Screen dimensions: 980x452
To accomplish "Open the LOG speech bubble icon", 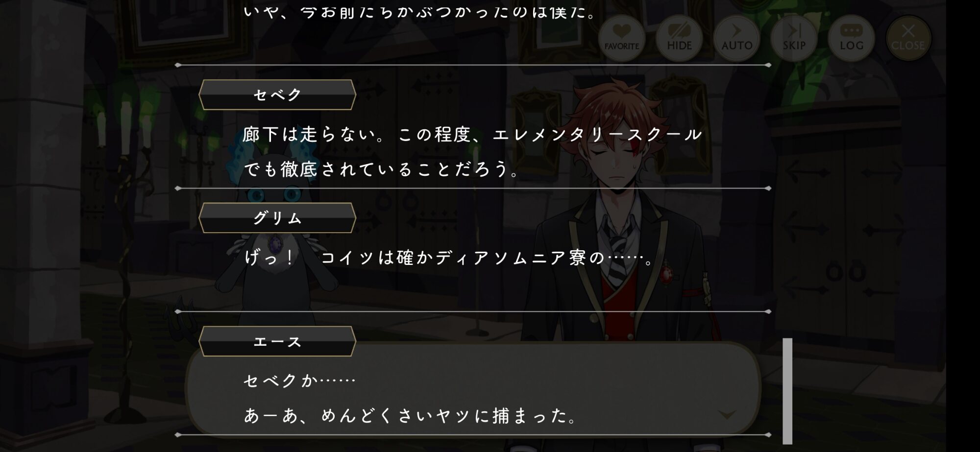I will click(x=851, y=38).
